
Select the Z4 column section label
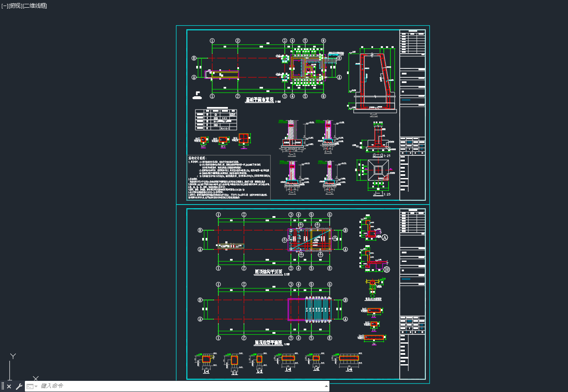coord(374,344)
